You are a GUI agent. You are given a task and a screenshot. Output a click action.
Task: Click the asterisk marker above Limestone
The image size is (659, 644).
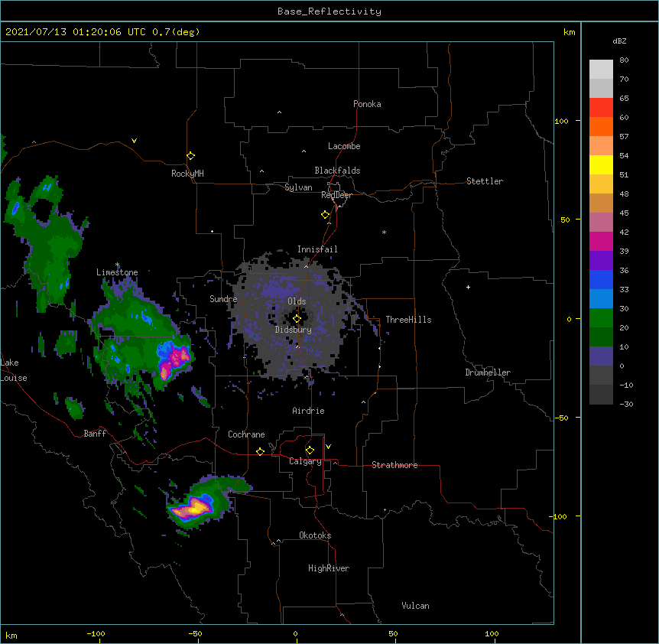point(117,265)
